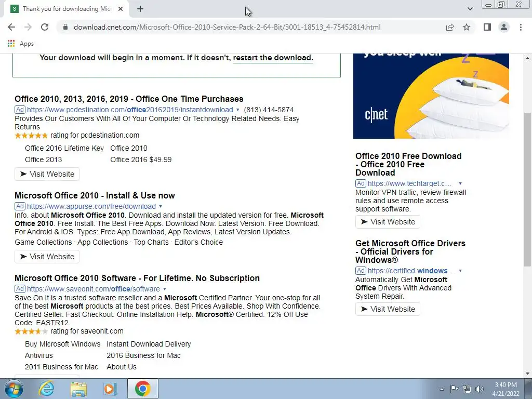Image resolution: width=532 pixels, height=399 pixels.
Task: Click the page vertical scrollbar thumb
Action: coord(528,189)
